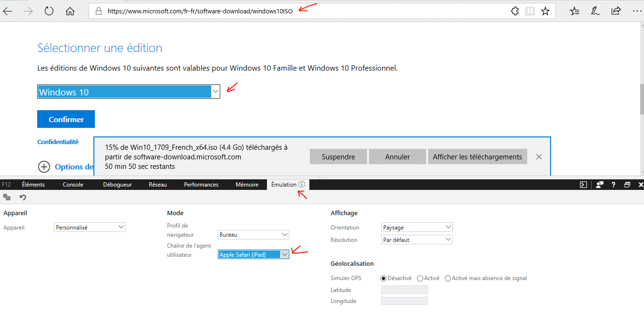Pause download with Suspendre button
This screenshot has height=313, width=644.
point(338,156)
